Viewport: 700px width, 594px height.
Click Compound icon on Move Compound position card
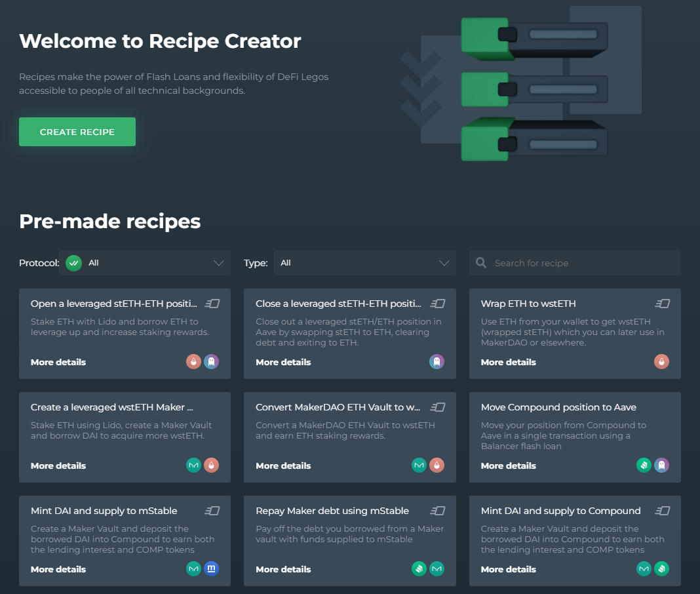(644, 465)
